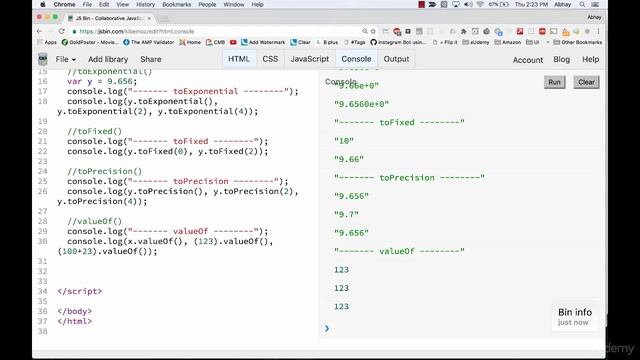
Task: Reload the page
Action: (x=62, y=31)
